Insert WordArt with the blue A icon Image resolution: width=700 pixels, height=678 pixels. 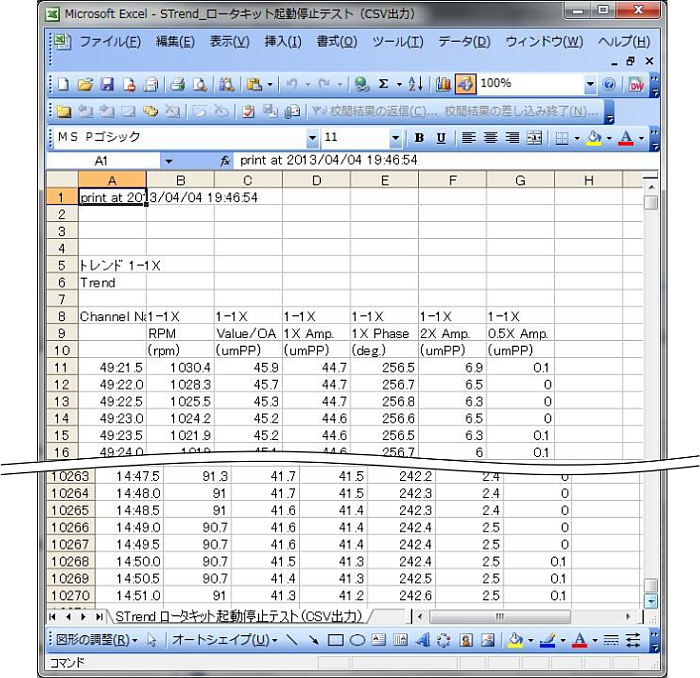pos(422,641)
